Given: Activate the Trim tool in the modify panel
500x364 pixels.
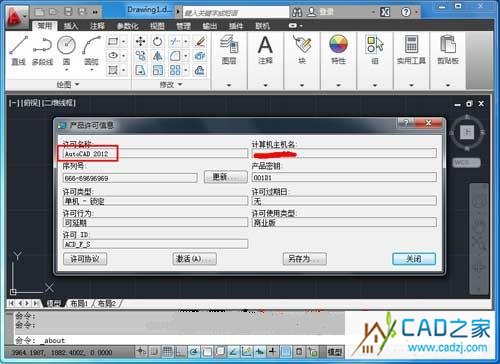Looking at the screenshot, I should (175, 41).
